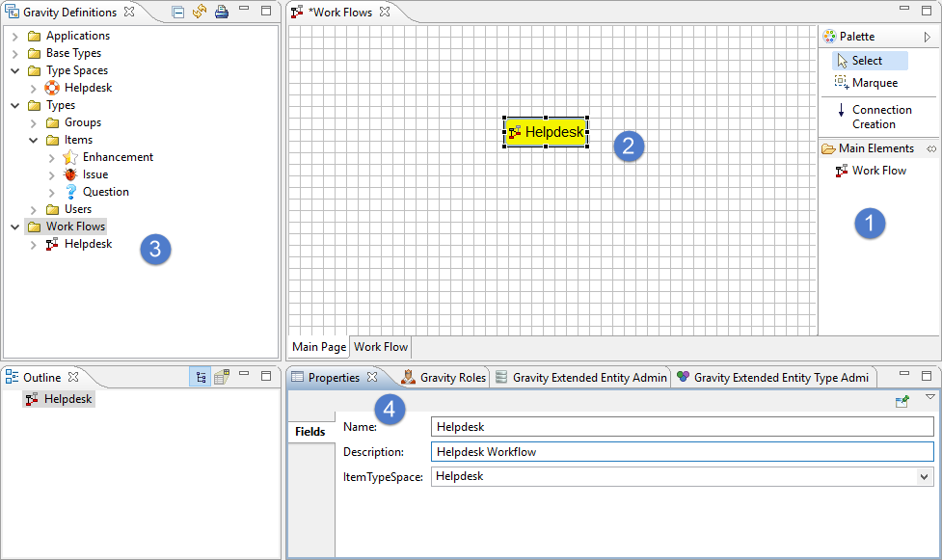Open the ItemTypeSpace dropdown
Screen dimensions: 942x560
tap(925, 477)
